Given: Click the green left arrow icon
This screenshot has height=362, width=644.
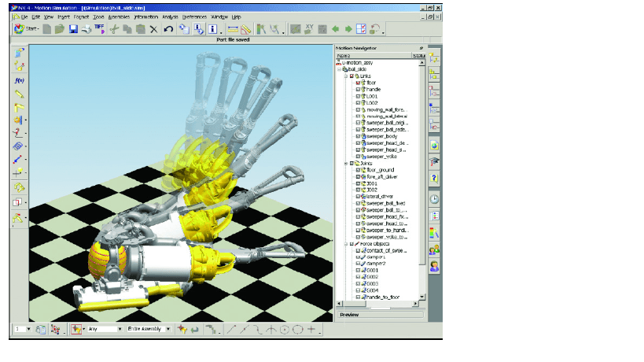Looking at the screenshot, I should point(336,29).
